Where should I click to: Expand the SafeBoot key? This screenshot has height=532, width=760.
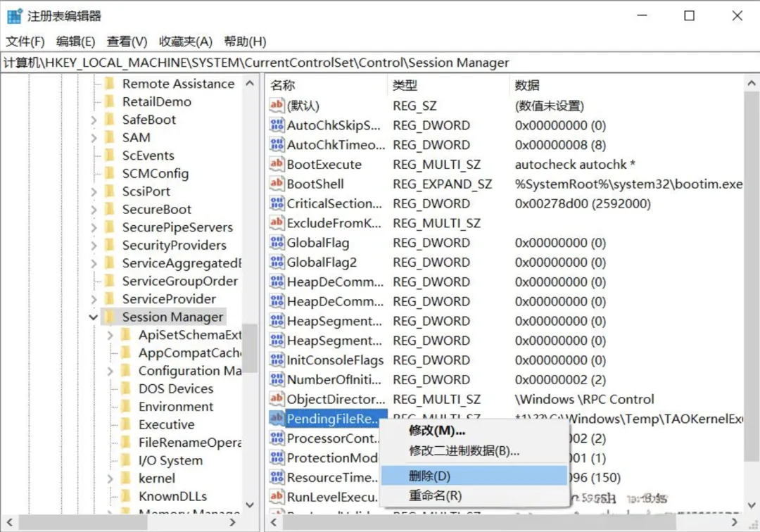point(94,120)
